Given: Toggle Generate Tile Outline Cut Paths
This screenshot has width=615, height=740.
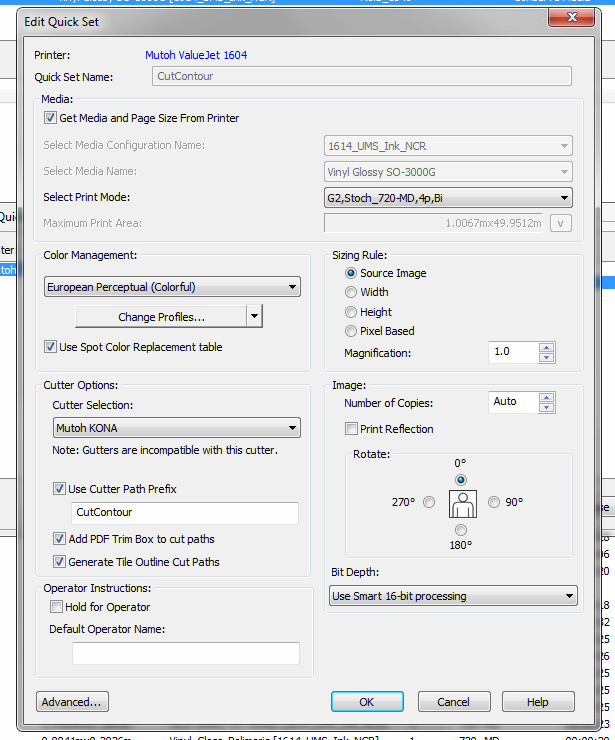Looking at the screenshot, I should pyautogui.click(x=59, y=562).
